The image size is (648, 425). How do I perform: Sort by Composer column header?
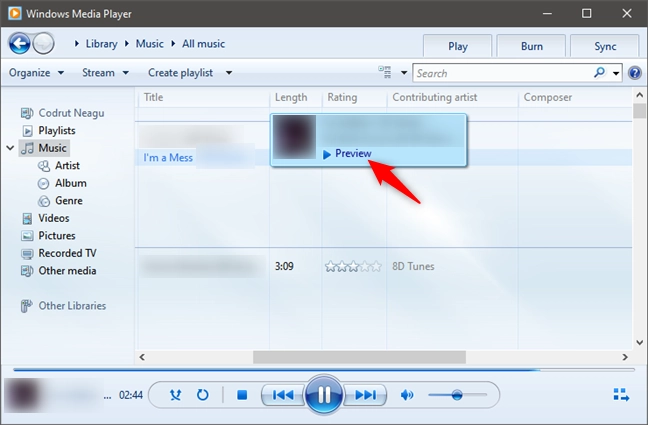point(574,98)
